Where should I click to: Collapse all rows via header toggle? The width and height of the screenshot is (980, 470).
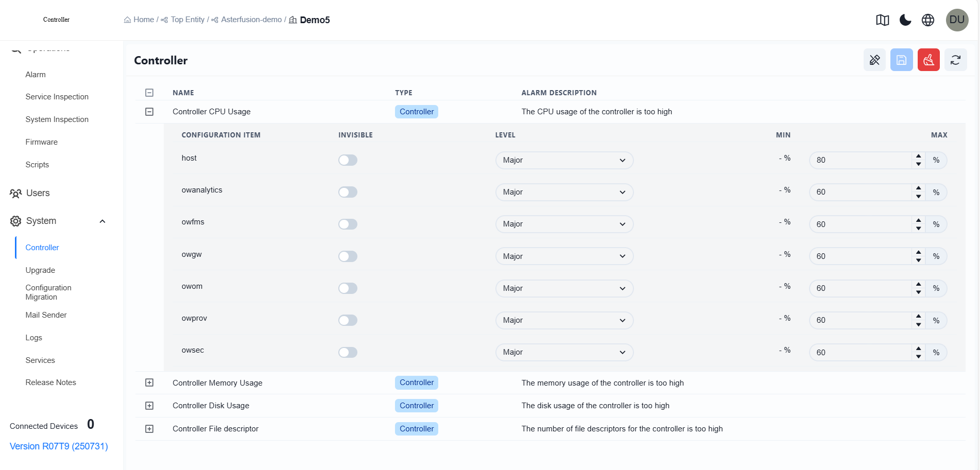click(149, 93)
